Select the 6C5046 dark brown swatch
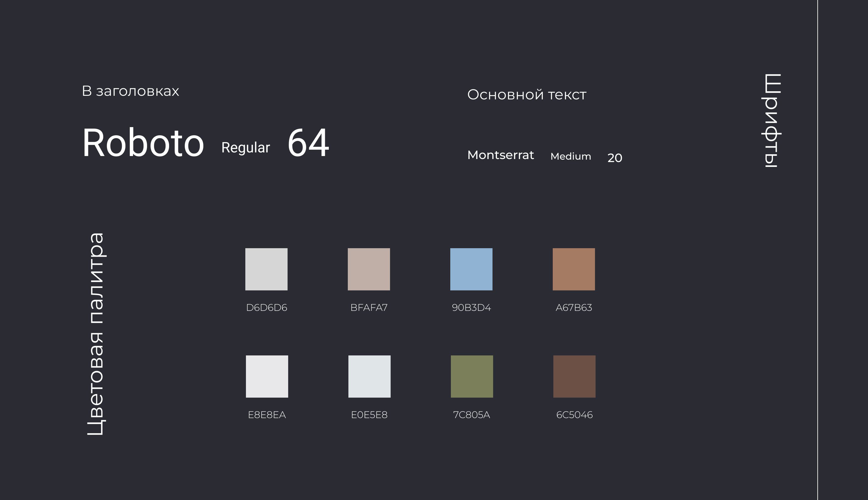Image resolution: width=868 pixels, height=500 pixels. pyautogui.click(x=574, y=377)
